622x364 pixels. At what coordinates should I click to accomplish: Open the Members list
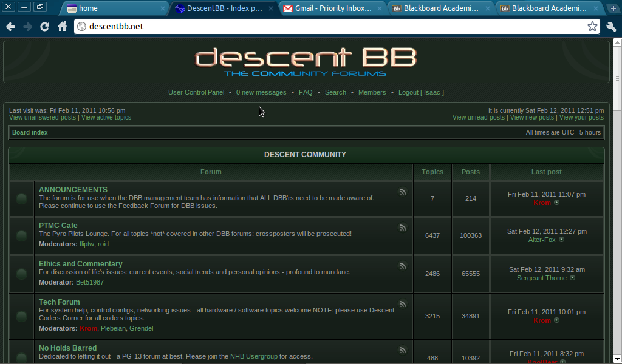click(372, 92)
